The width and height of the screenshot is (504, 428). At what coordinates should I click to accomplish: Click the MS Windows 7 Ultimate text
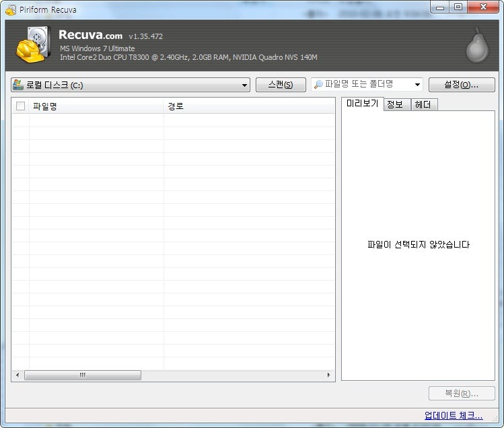pos(97,48)
